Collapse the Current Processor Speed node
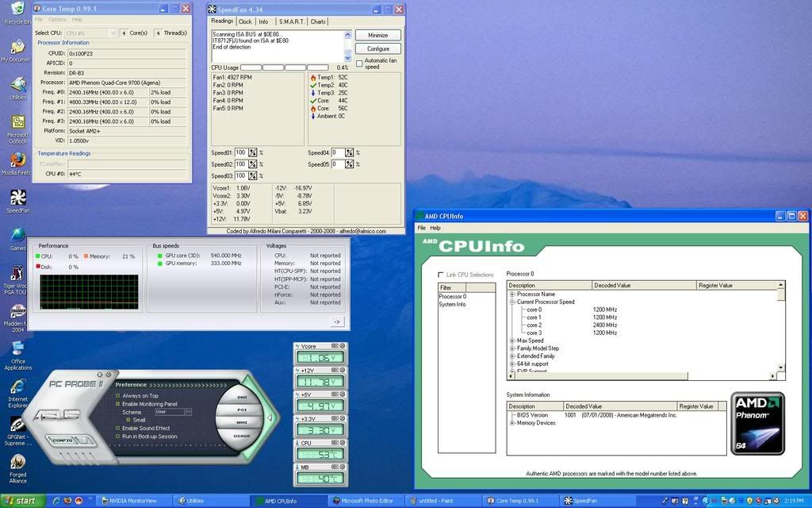Viewport: 812px width, 508px height. (x=512, y=302)
